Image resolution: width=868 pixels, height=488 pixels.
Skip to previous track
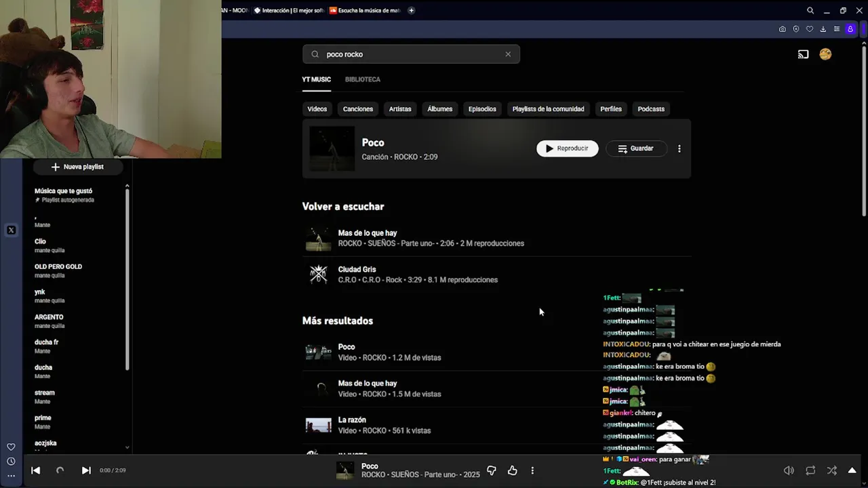[x=35, y=470]
